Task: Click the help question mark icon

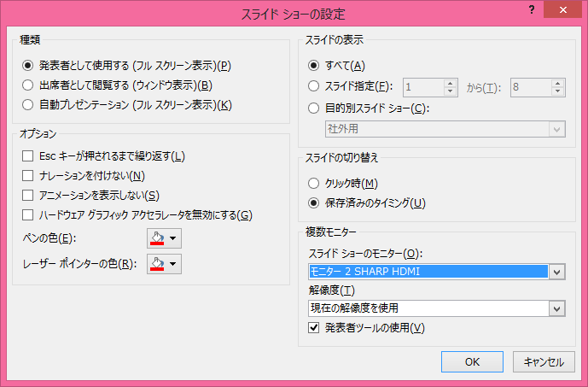Action: [532, 9]
